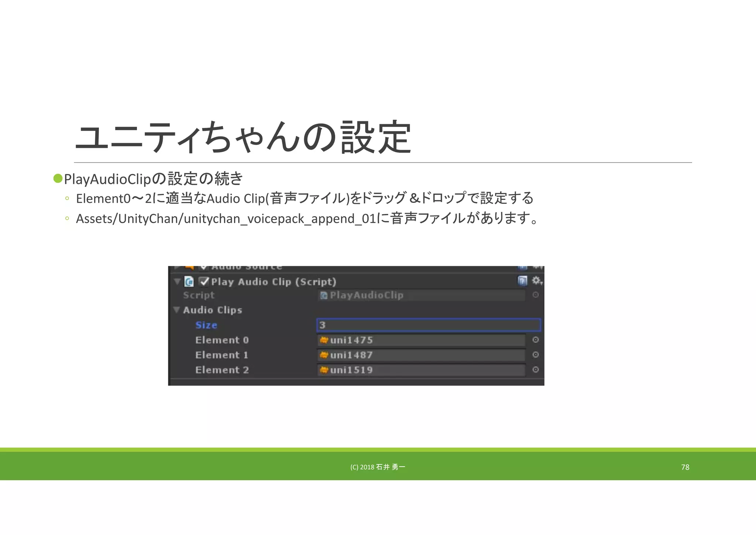The width and height of the screenshot is (756, 535).
Task: Select the Element 1 field uni1487
Action: point(421,355)
